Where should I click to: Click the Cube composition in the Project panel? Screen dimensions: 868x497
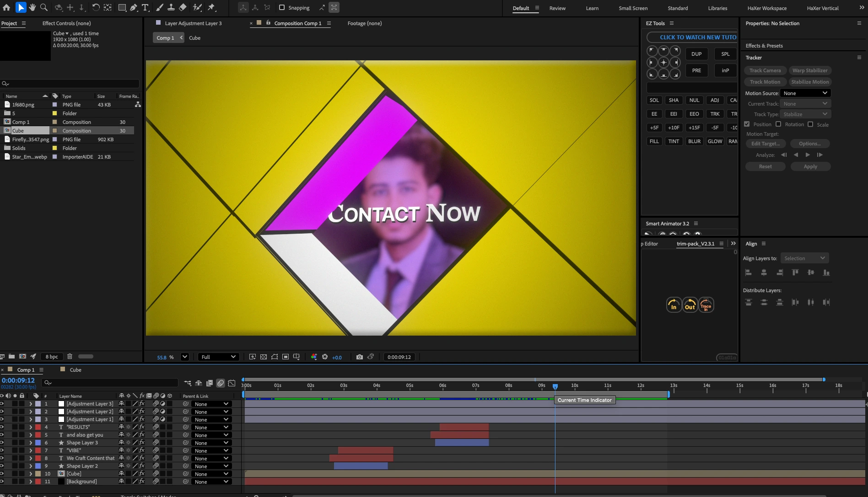pyautogui.click(x=18, y=130)
